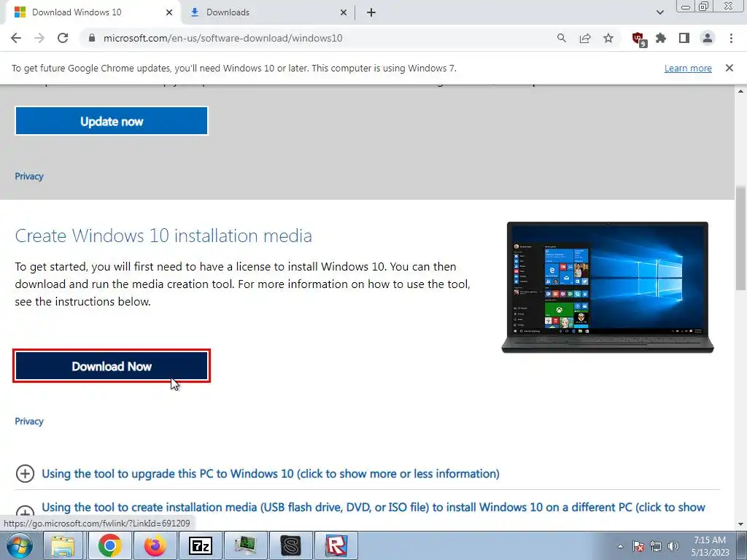The width and height of the screenshot is (747, 560).
Task: Switch to the Download Windows 10 tab
Action: pos(93,12)
